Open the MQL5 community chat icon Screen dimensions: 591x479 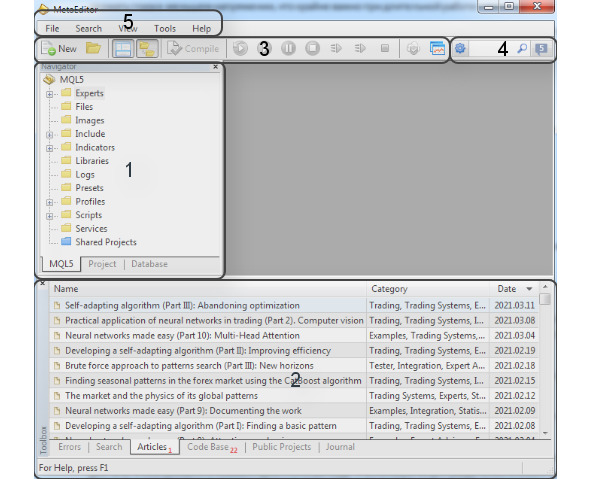tap(541, 49)
